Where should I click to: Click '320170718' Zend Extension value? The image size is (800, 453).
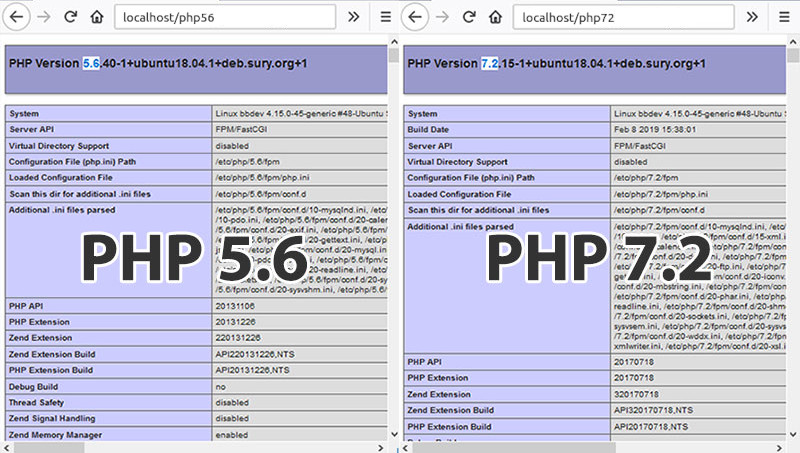[636, 394]
